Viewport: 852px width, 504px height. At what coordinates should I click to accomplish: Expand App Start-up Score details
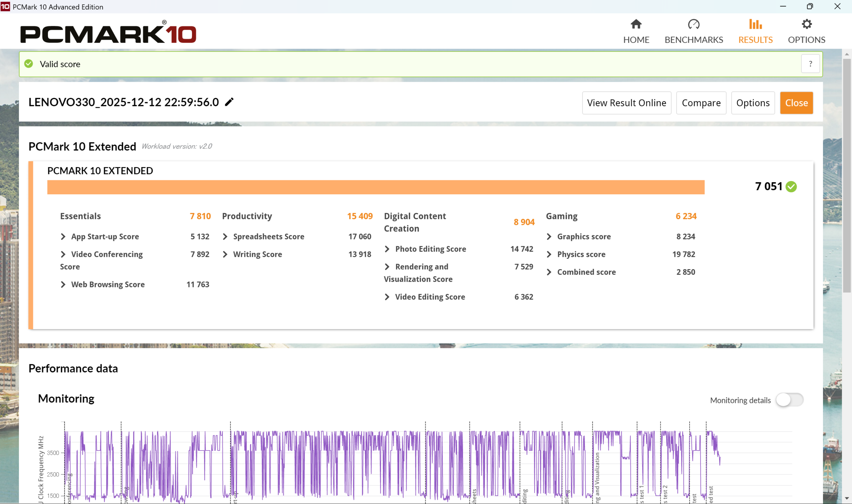click(x=63, y=237)
